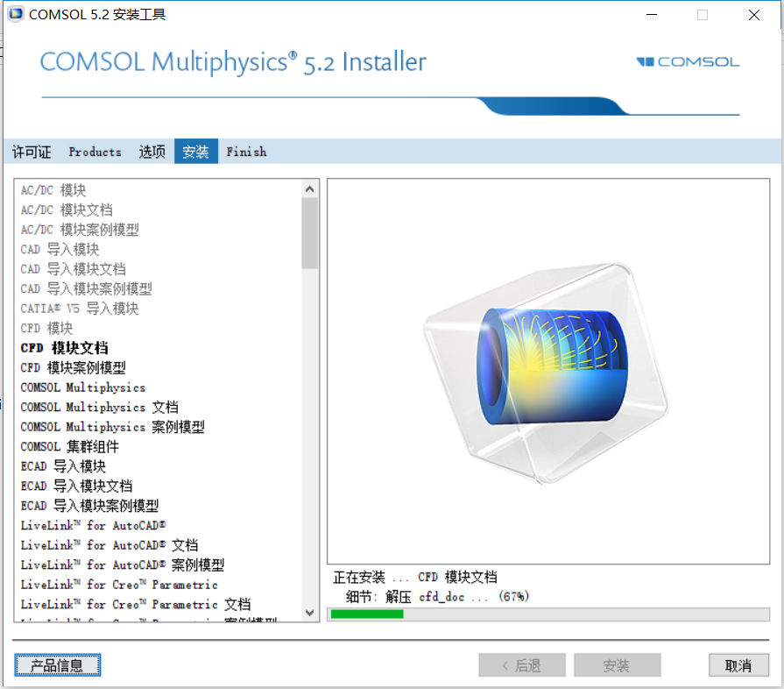Select the "ECAD 导入模块案例模型" list item
The image size is (784, 689).
89,506
